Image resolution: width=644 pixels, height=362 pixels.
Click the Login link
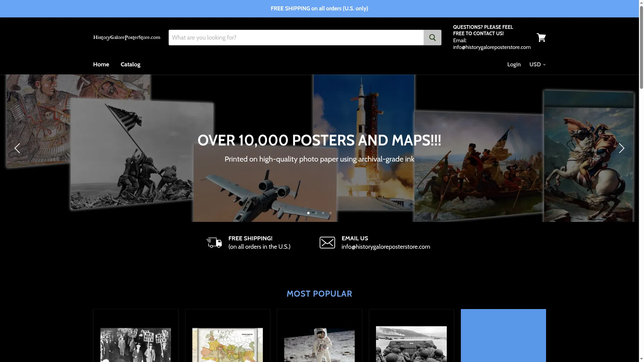point(514,64)
